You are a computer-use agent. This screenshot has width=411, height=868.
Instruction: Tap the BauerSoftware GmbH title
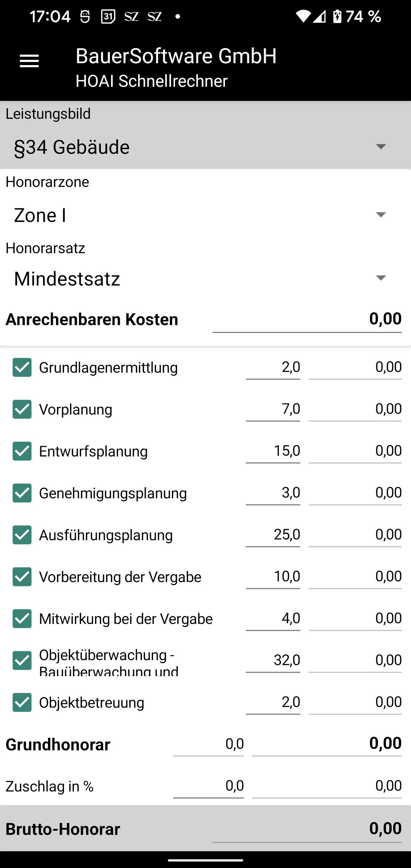[x=176, y=56]
